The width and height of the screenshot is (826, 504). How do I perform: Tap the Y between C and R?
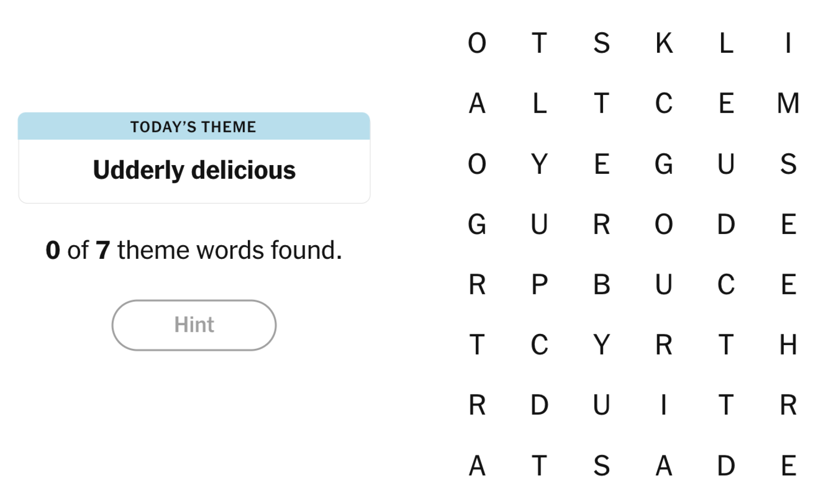coord(601,345)
